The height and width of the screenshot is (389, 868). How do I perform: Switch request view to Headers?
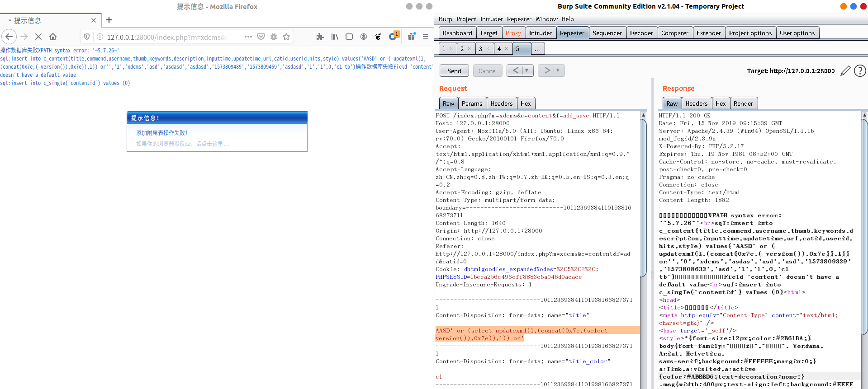501,103
